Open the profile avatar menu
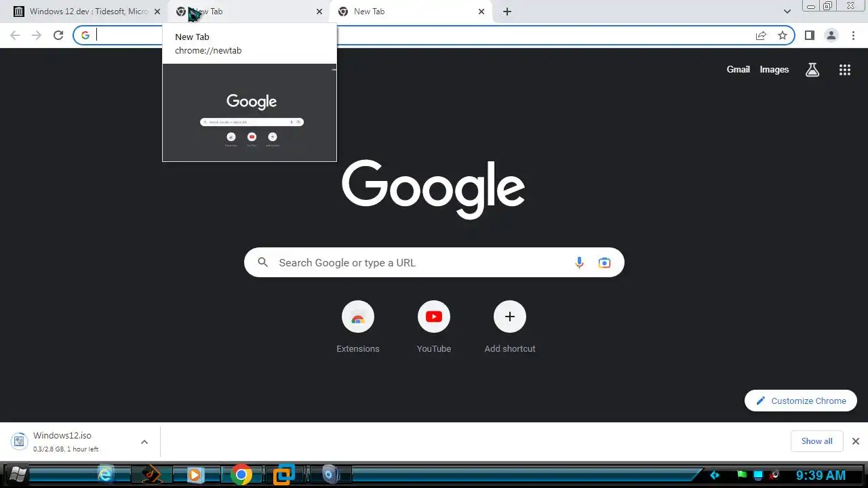This screenshot has height=488, width=868. (831, 35)
